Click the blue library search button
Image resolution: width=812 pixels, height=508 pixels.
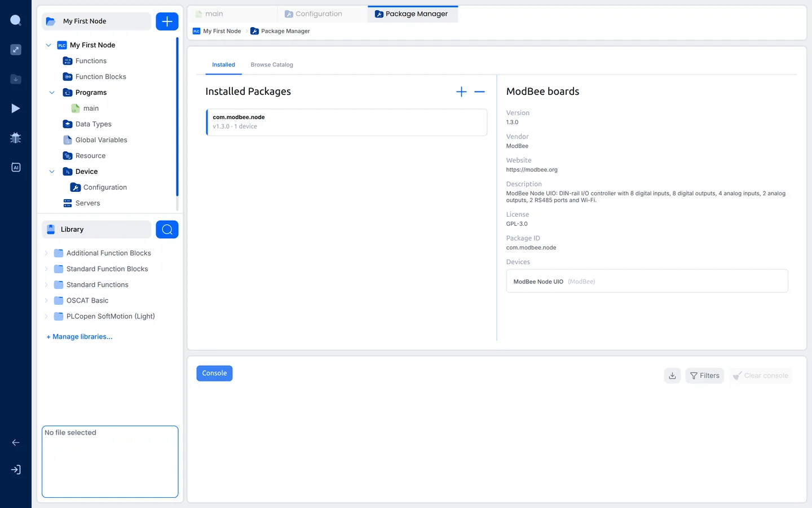[167, 229]
